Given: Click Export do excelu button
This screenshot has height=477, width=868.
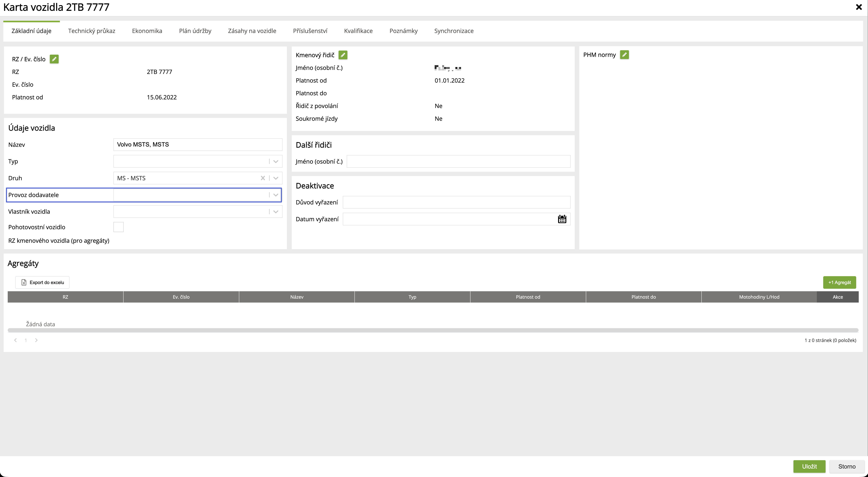Looking at the screenshot, I should click(42, 282).
